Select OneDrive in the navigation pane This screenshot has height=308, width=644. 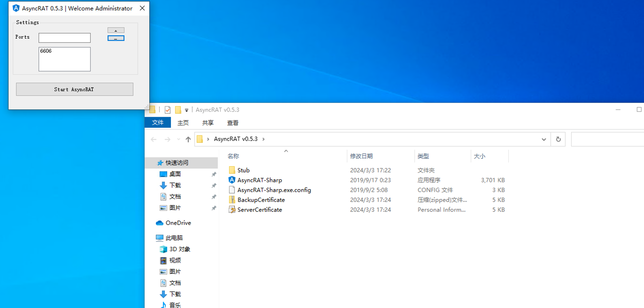tap(178, 223)
